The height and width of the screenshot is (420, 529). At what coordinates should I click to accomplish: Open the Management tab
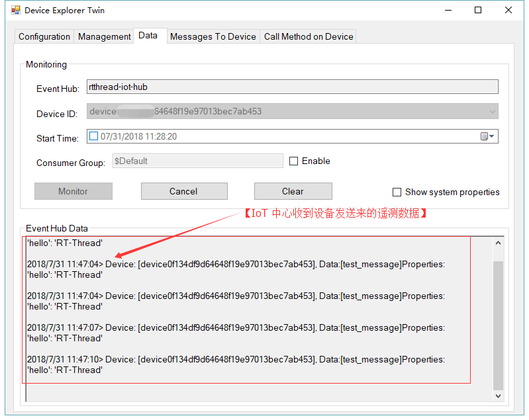(104, 37)
